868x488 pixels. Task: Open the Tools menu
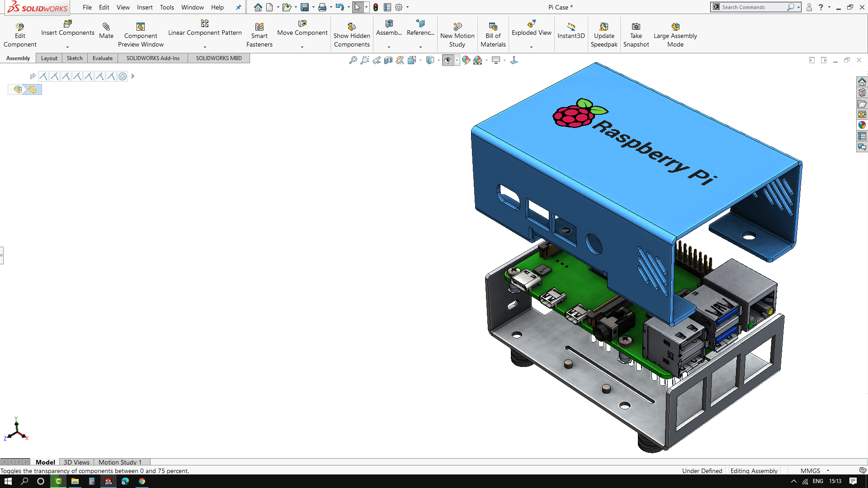167,7
